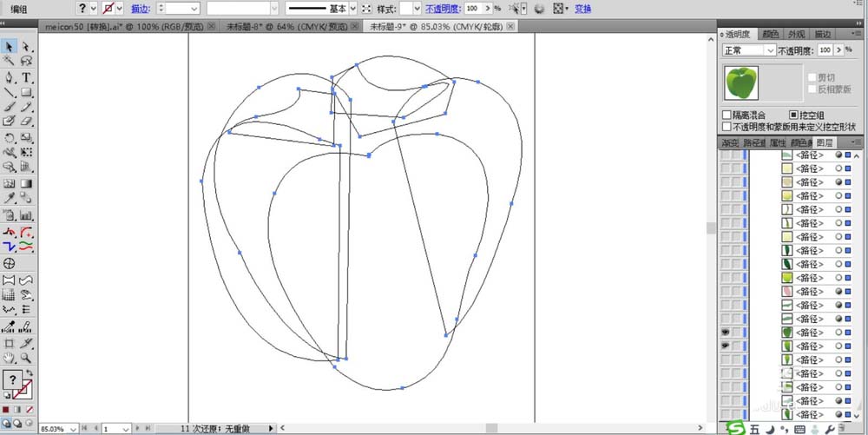The image size is (868, 435).
Task: Toggle the 挖空组 checkbox
Action: [794, 115]
